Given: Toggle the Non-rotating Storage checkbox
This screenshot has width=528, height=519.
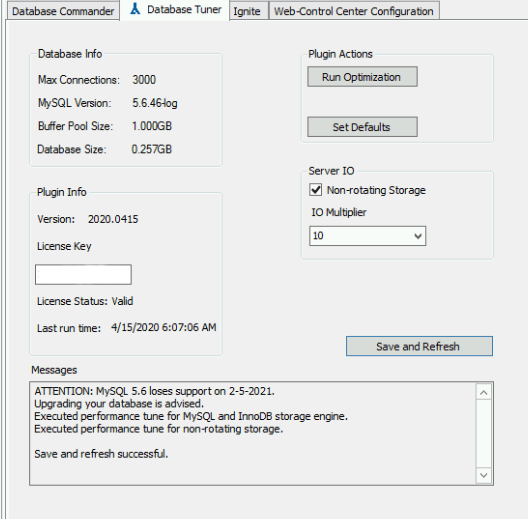Looking at the screenshot, I should [x=316, y=190].
